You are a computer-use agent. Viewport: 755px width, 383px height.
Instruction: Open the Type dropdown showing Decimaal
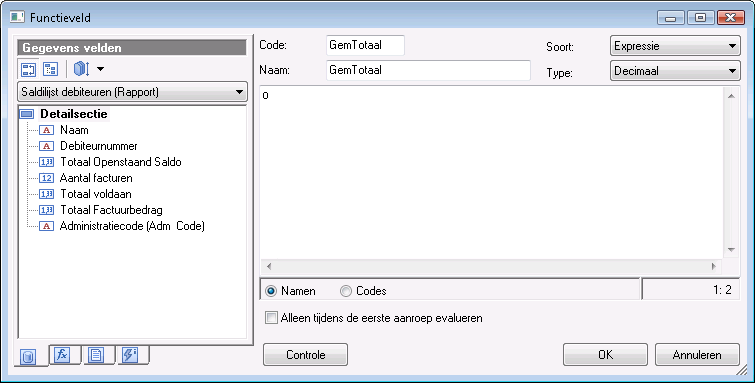675,71
